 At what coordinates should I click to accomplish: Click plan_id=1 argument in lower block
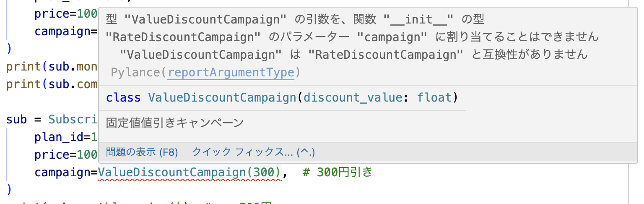click(x=66, y=137)
